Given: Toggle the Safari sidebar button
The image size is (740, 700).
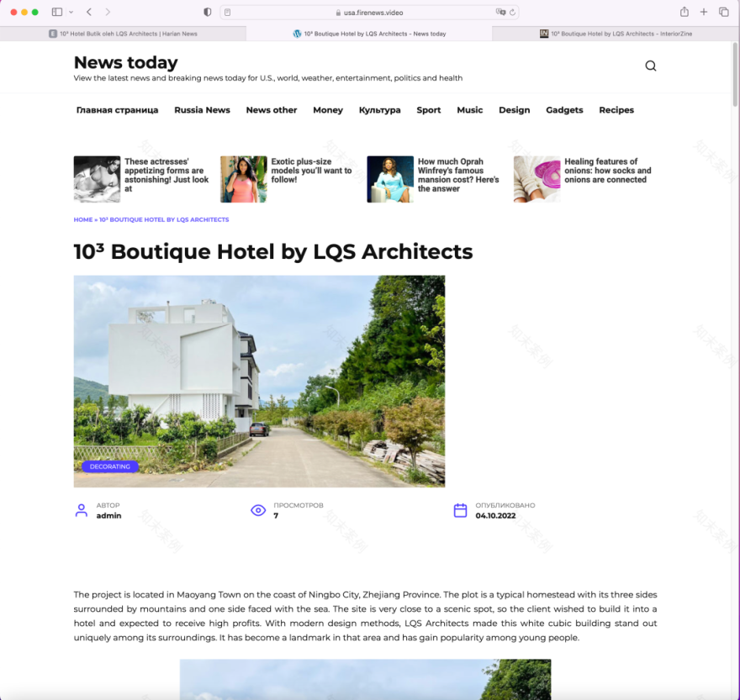Looking at the screenshot, I should click(x=57, y=12).
